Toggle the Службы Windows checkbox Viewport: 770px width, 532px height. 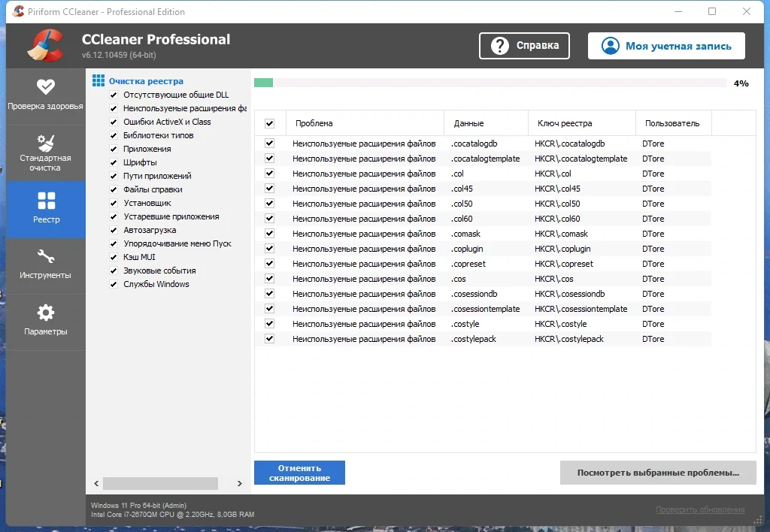pyautogui.click(x=114, y=284)
